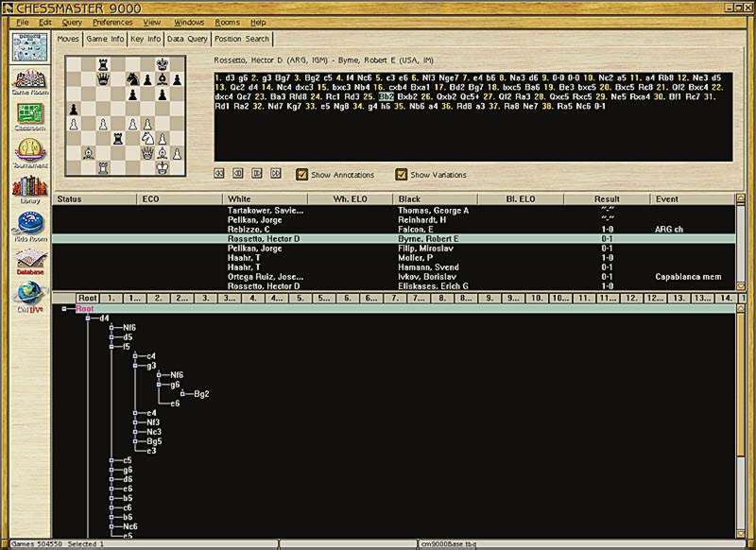The height and width of the screenshot is (550, 756).
Task: Click the ECO column header
Action: 180,199
